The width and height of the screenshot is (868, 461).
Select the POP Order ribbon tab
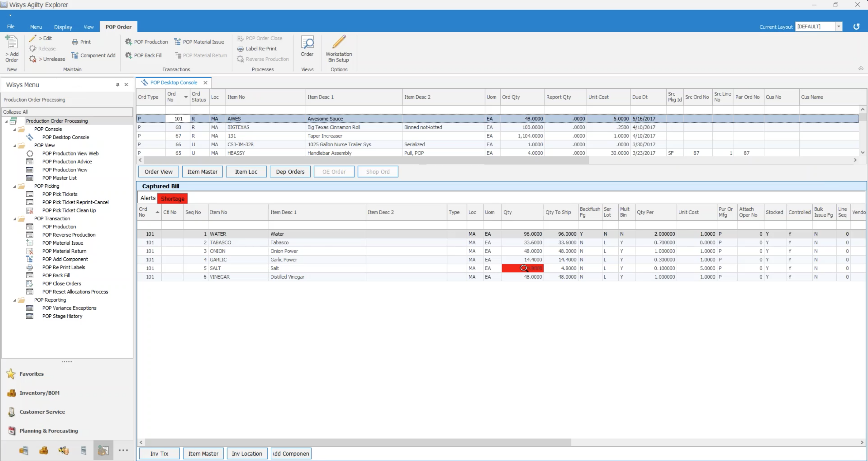118,27
